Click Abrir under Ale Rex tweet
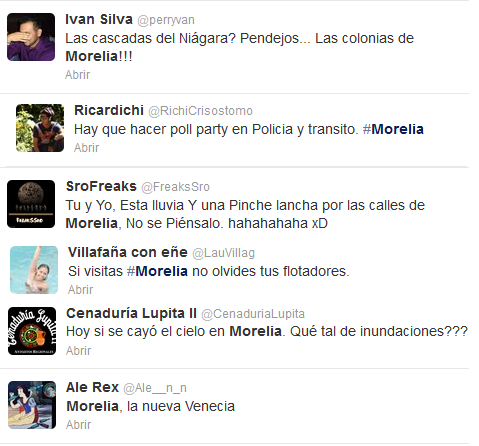Viewport: 479px width, 446px height. pyautogui.click(x=78, y=425)
